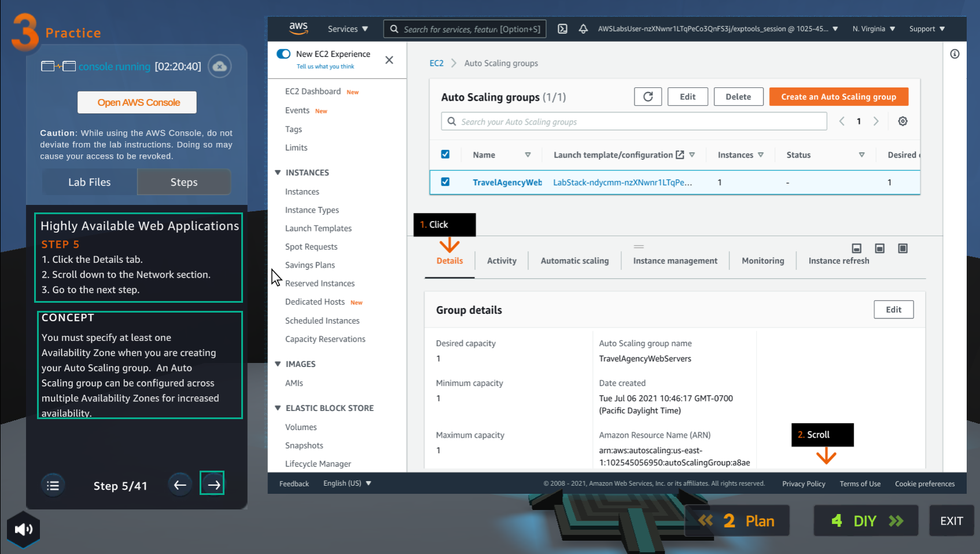Refresh the Auto Scaling groups list
This screenshot has height=554, width=980.
point(648,97)
